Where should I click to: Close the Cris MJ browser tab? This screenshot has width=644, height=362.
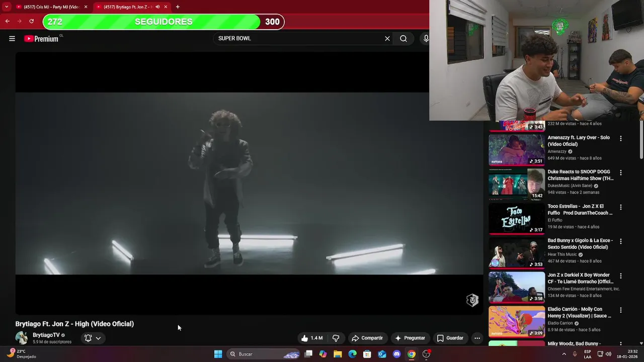pos(86,7)
